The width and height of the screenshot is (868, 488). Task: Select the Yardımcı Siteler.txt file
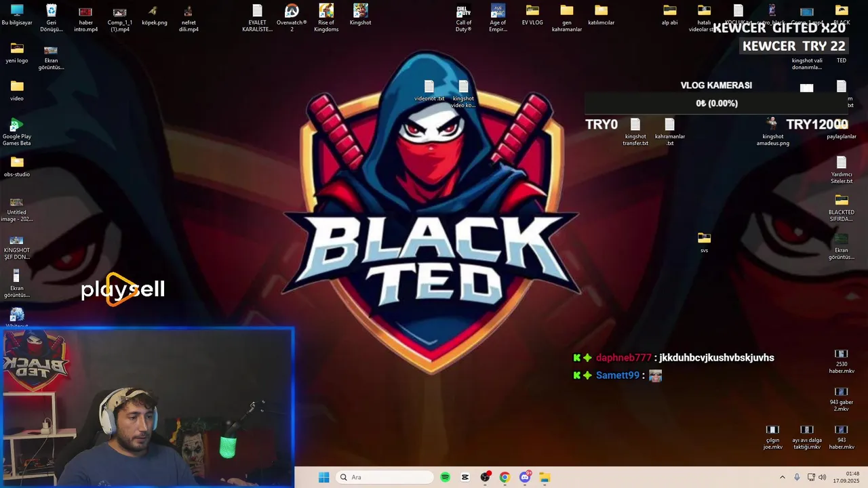pyautogui.click(x=842, y=169)
